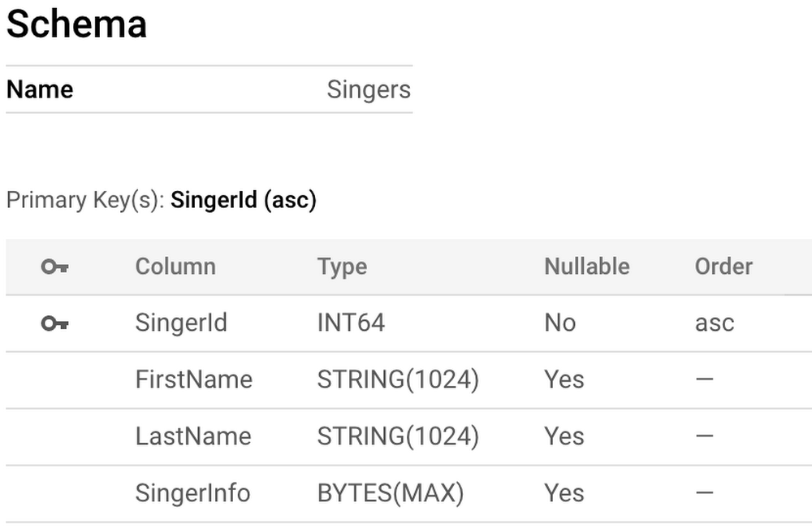Viewport: 812px width, 529px height.
Task: Click the STRING(1024) type of FirstName
Action: pos(398,379)
